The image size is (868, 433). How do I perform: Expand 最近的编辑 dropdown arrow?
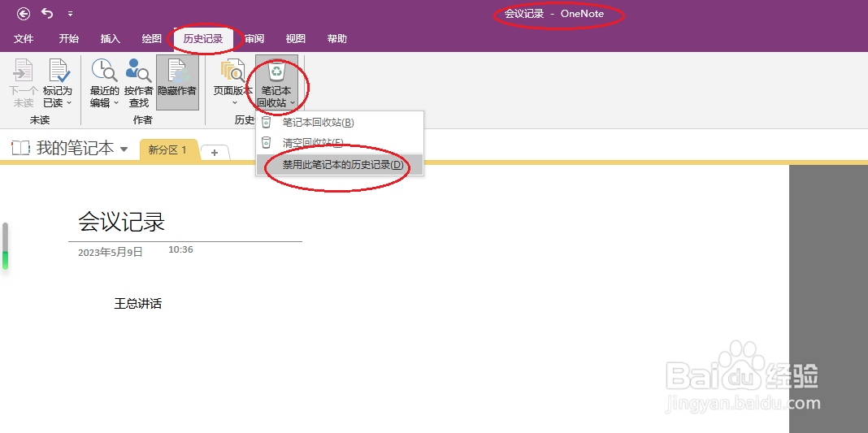click(x=116, y=103)
